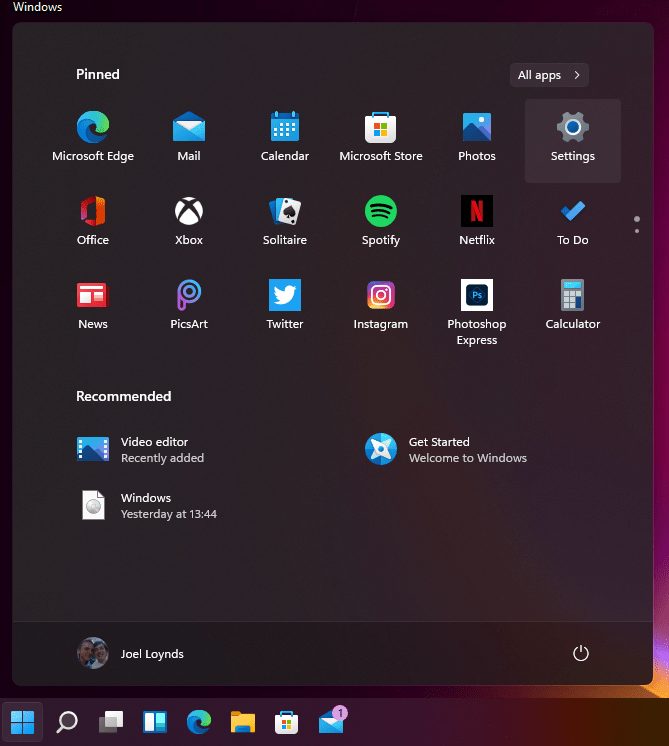Open the Calculator app

573,305
